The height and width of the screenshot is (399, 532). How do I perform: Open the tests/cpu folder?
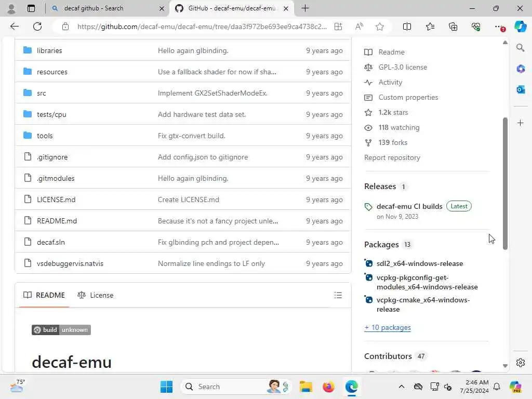click(51, 115)
